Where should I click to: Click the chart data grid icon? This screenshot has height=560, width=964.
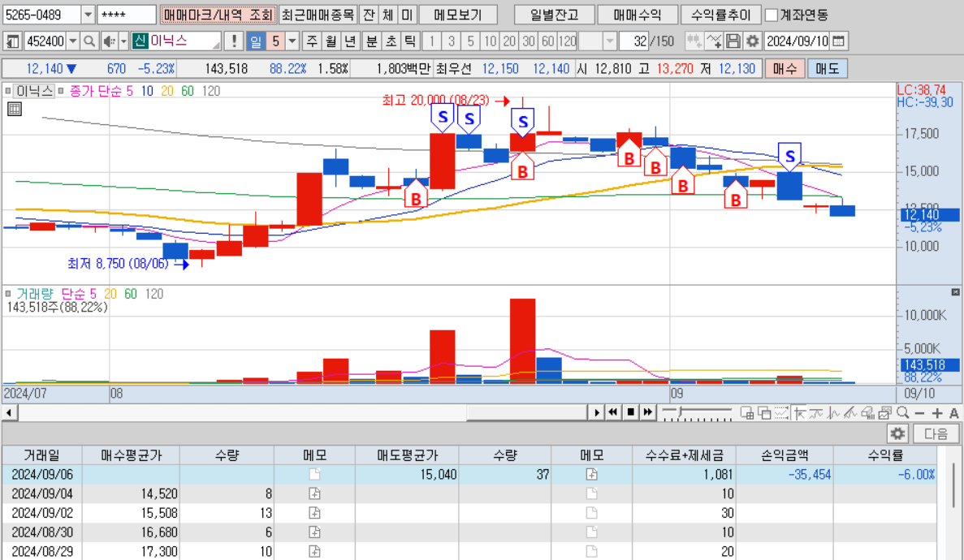[14, 110]
